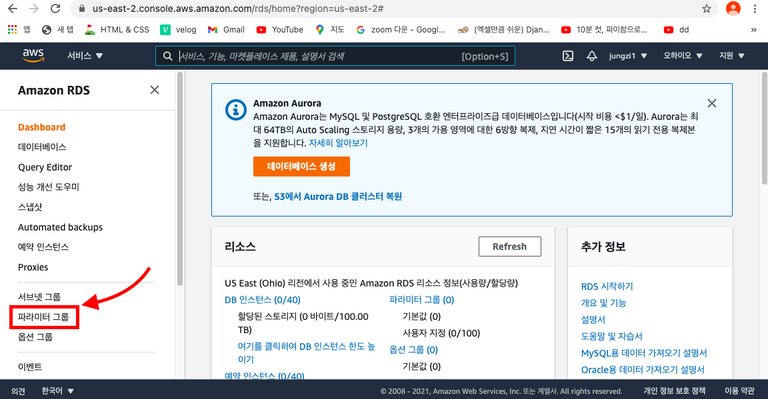Open 옵션 그룹 in the sidebar
Screen dimensions: 768x399
(x=35, y=337)
